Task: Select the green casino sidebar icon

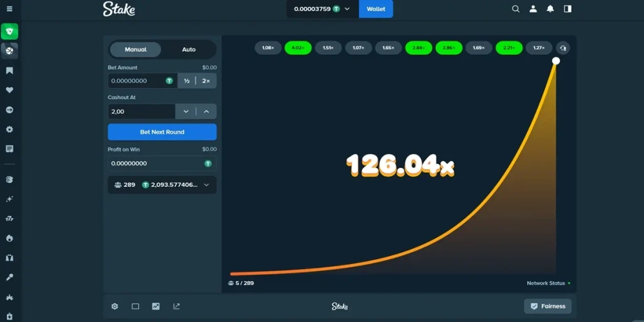Action: 9,31
